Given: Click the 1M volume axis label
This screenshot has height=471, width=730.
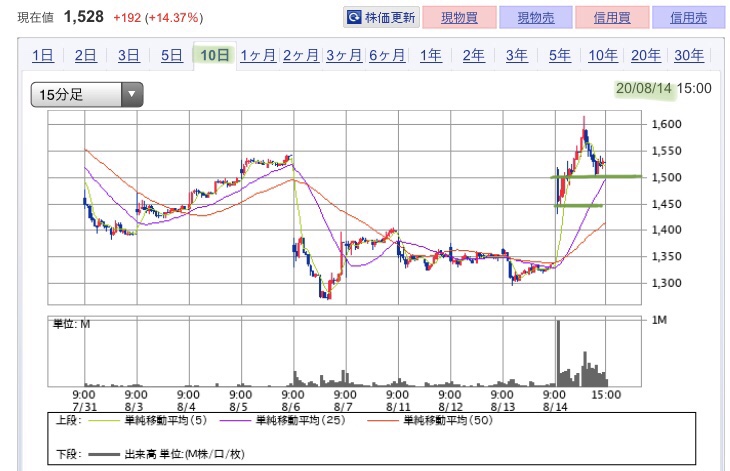Looking at the screenshot, I should 659,320.
